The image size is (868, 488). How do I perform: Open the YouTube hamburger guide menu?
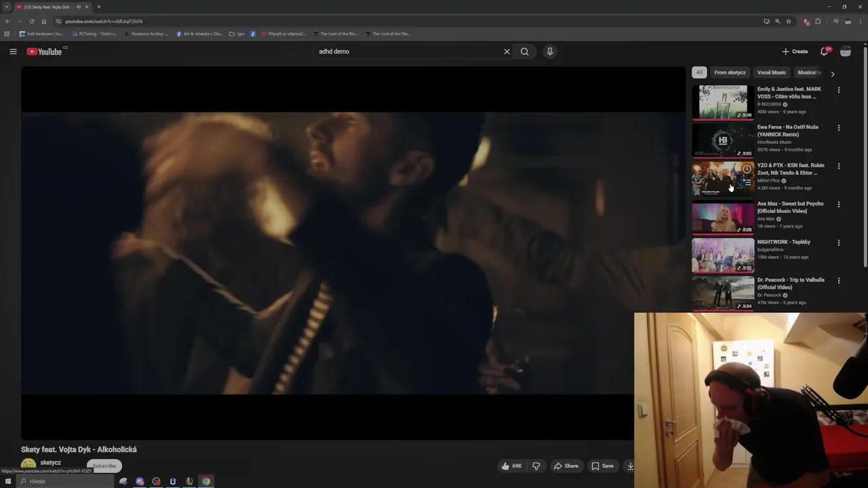point(13,52)
